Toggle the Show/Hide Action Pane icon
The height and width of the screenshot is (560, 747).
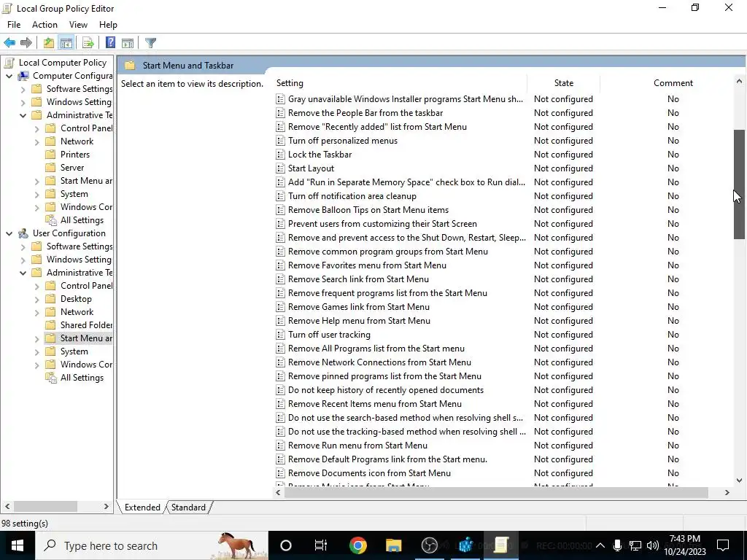pyautogui.click(x=128, y=43)
